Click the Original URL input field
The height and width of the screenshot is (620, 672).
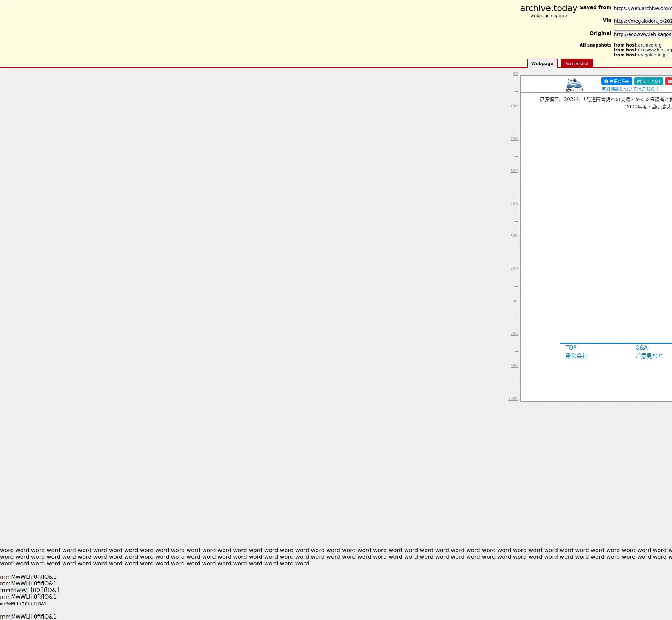(x=643, y=34)
